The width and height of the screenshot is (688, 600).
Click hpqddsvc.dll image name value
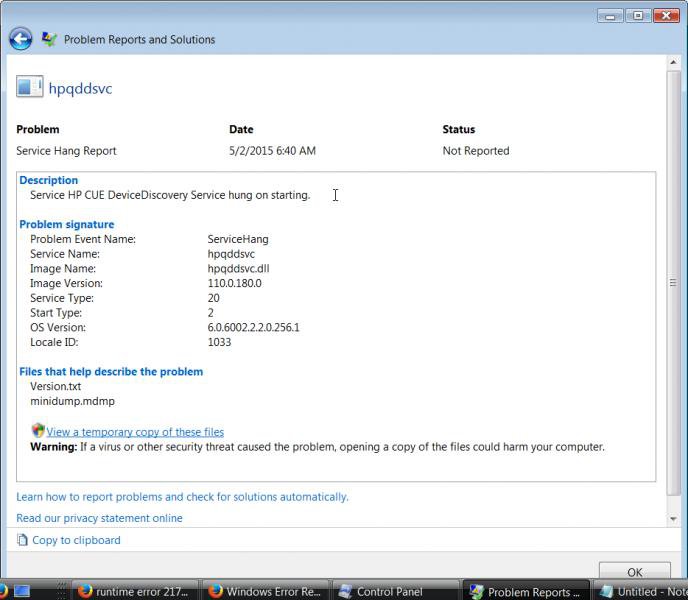click(238, 269)
